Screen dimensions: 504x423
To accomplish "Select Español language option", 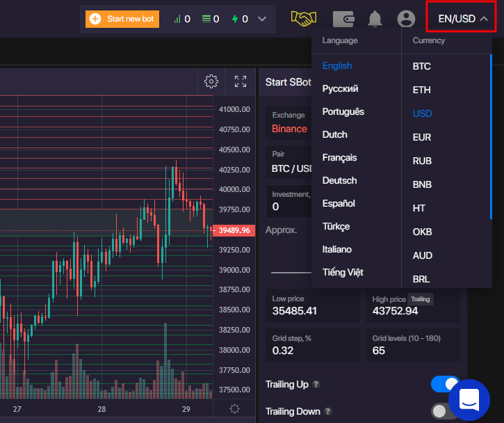I will [339, 203].
